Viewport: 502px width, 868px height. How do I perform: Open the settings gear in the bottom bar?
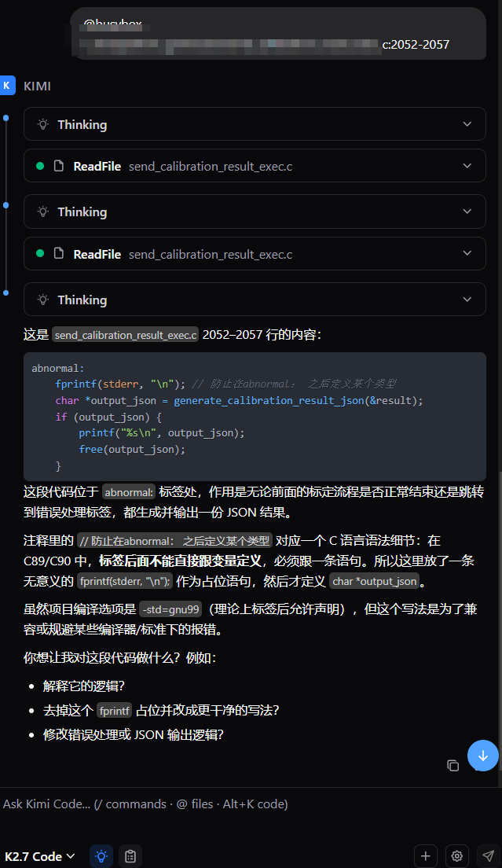click(x=456, y=856)
